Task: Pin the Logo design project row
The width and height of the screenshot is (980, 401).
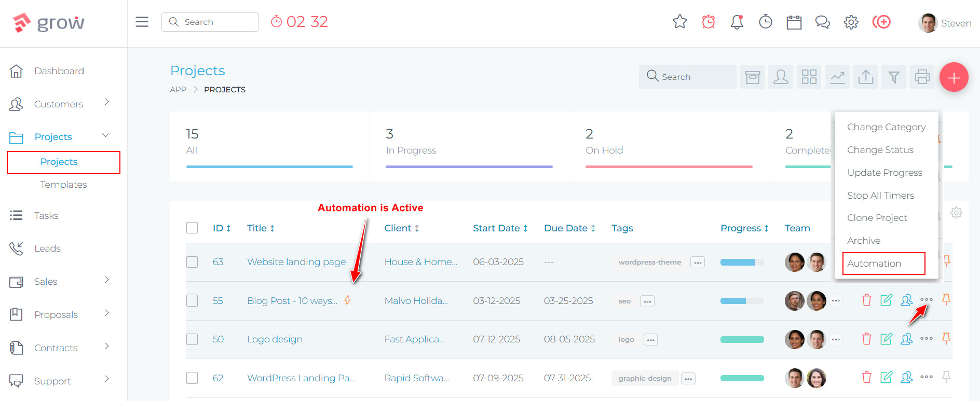Action: tap(946, 339)
